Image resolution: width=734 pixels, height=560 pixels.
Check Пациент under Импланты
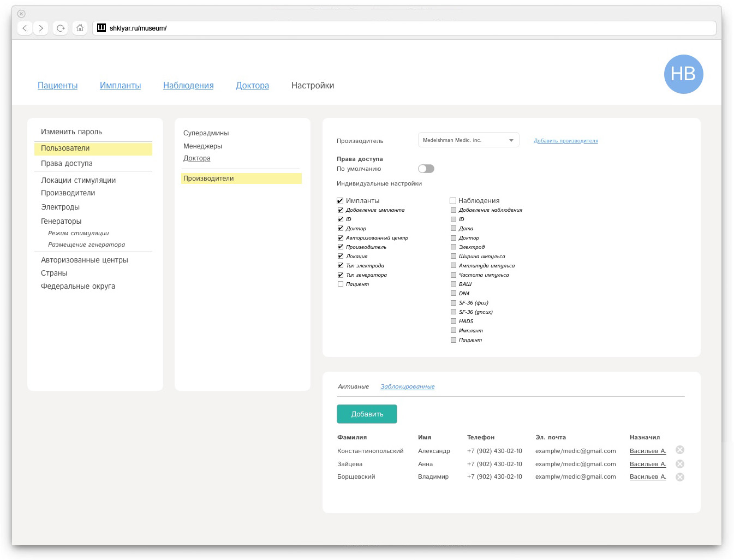point(341,284)
